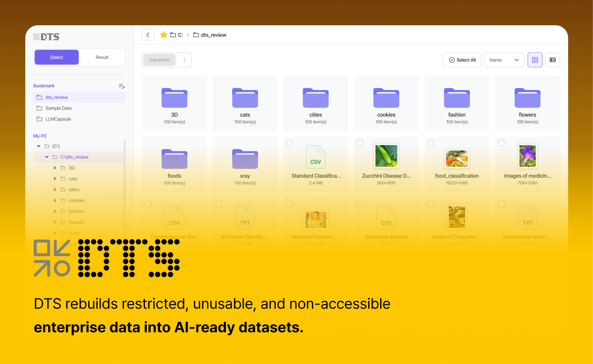Click the DTS logo in the sidebar
Image resolution: width=593 pixels, height=364 pixels.
click(46, 37)
